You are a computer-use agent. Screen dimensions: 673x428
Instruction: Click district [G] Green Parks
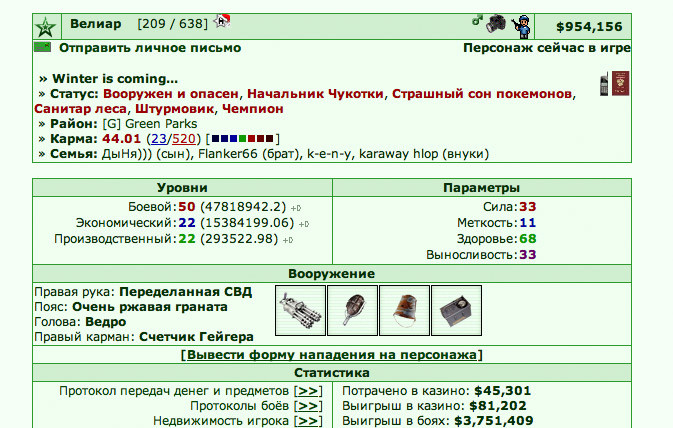pos(150,124)
